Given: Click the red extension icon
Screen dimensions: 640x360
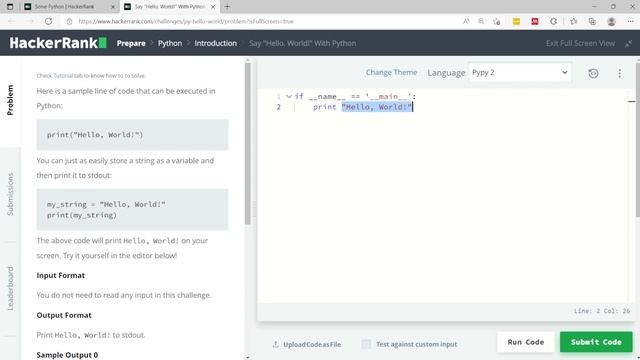Looking at the screenshot, I should coord(535,21).
